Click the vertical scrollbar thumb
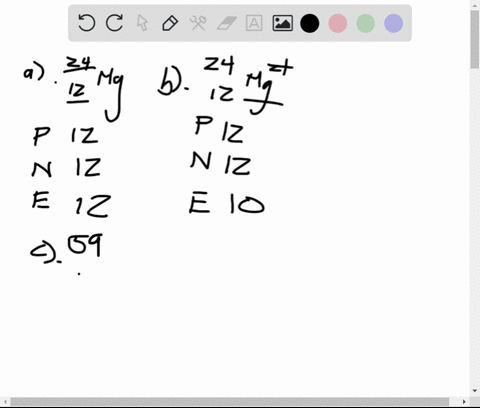The width and height of the screenshot is (480, 408). click(475, 39)
